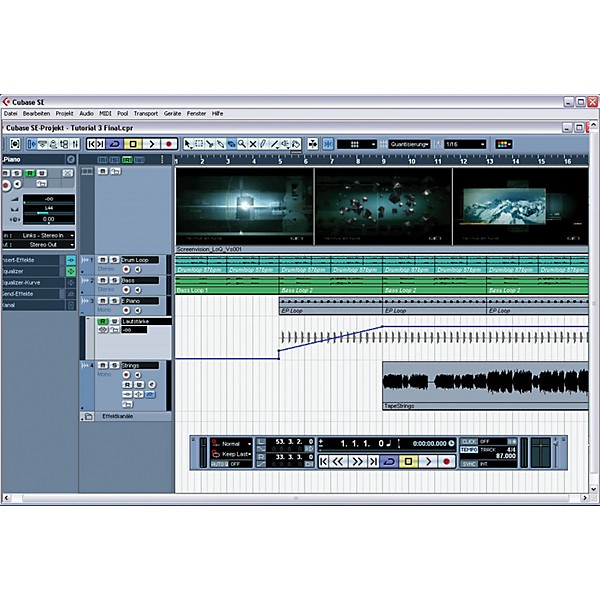Open Stereo Out output dropdown
The image size is (600, 600).
click(x=39, y=245)
